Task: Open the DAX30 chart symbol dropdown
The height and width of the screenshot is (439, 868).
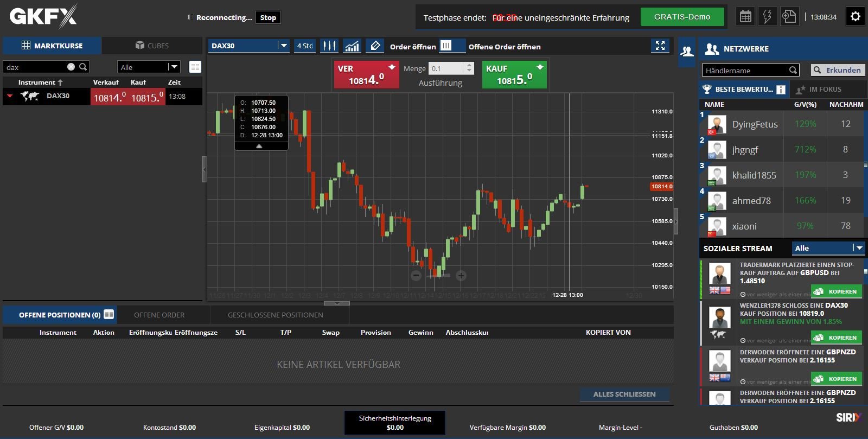Action: click(x=283, y=46)
